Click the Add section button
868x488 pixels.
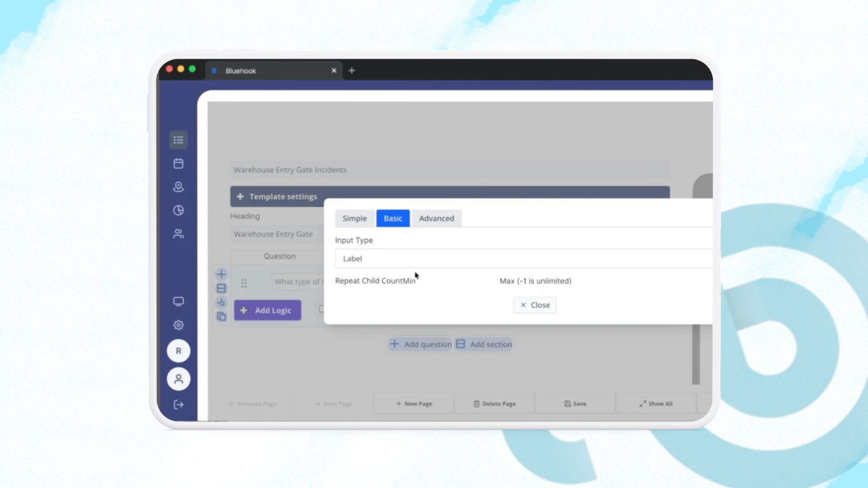click(484, 344)
